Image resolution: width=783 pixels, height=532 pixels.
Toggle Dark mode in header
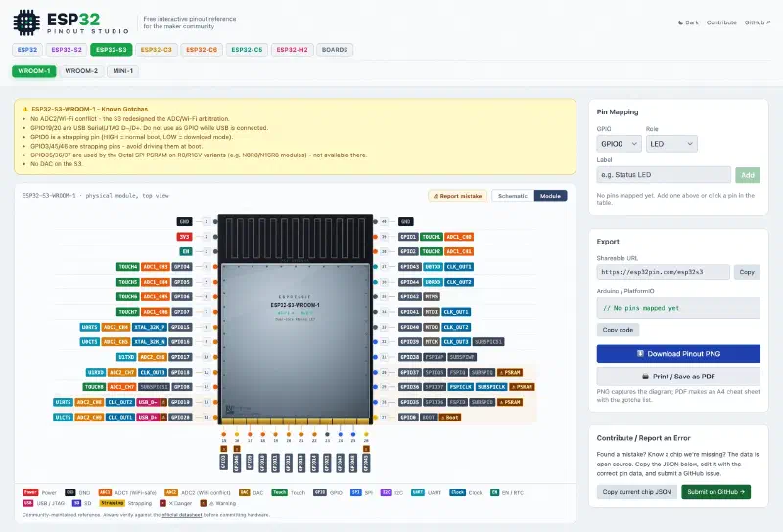click(688, 22)
